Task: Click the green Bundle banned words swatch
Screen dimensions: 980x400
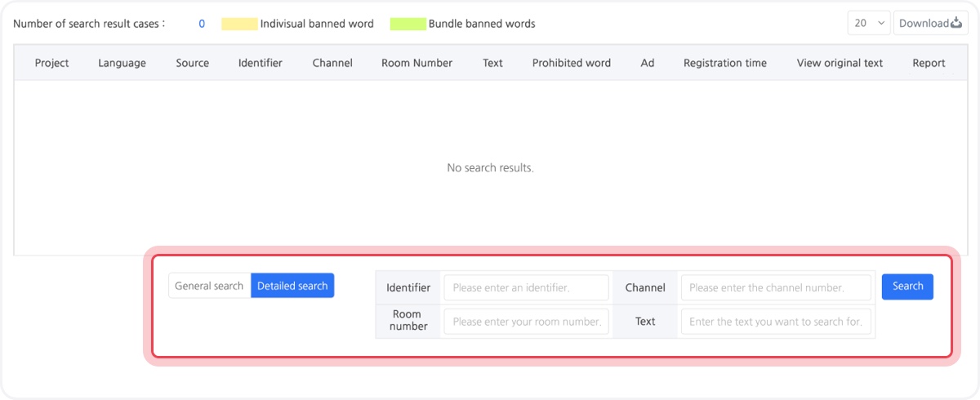Action: pos(408,24)
